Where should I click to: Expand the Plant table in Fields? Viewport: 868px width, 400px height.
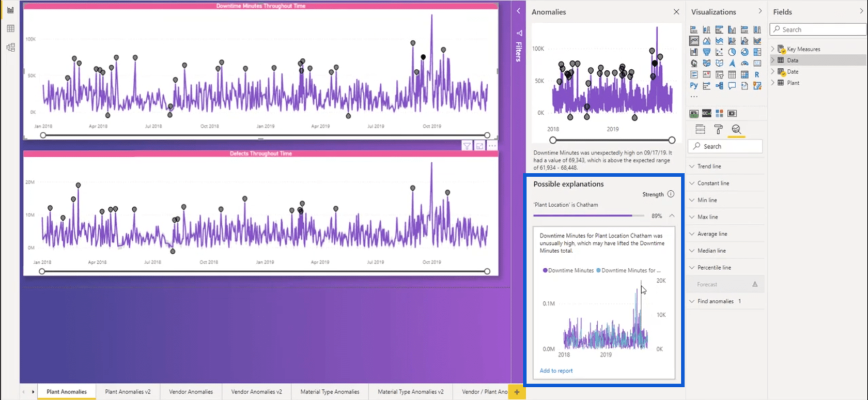point(773,83)
